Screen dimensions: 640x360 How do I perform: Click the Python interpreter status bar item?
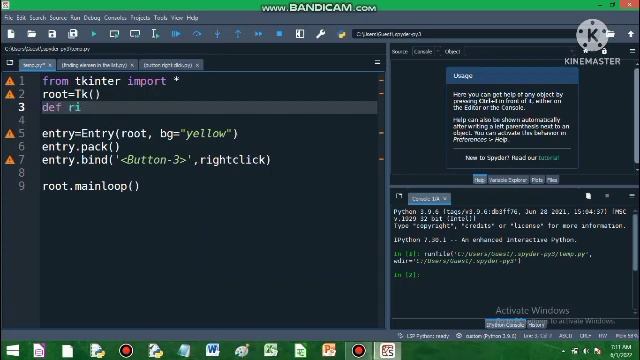coord(486,336)
